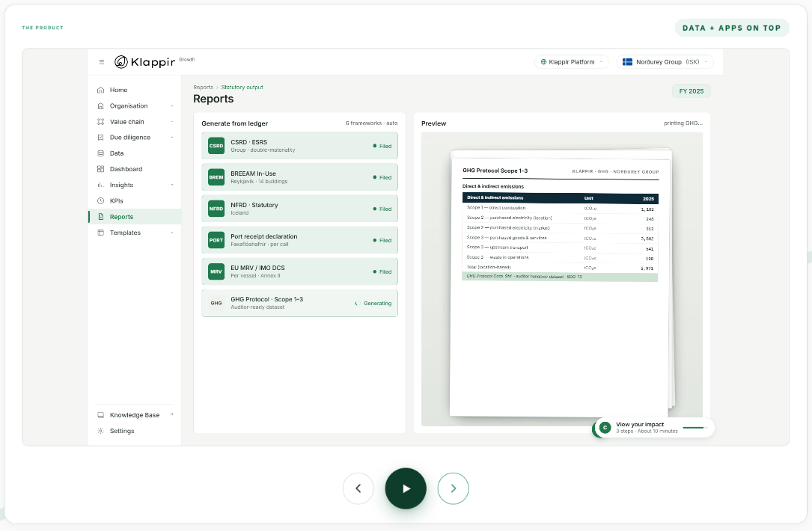Open the BREEAM In-Use report row
This screenshot has height=531, width=812.
click(300, 177)
